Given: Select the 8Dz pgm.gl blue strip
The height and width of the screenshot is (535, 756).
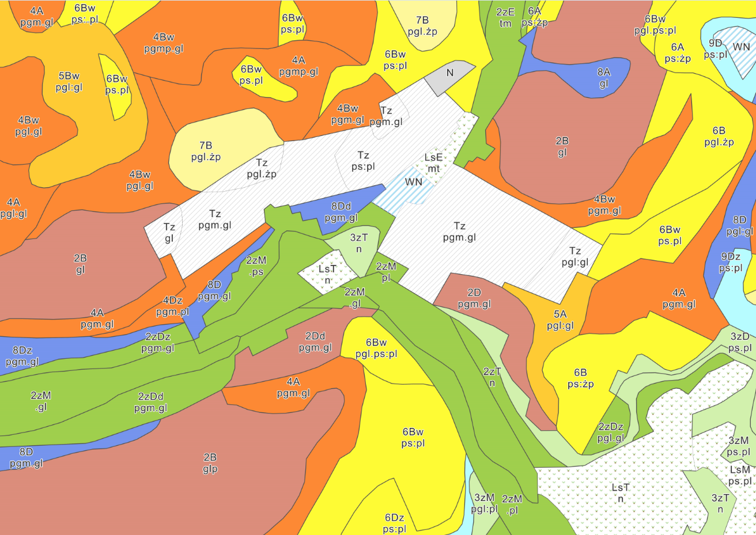Looking at the screenshot, I should pyautogui.click(x=22, y=356).
